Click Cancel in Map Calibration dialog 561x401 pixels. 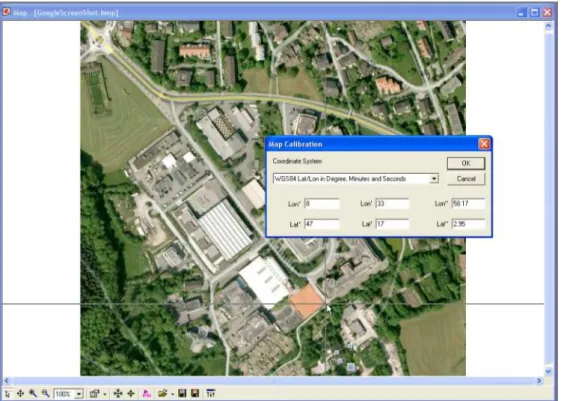466,179
